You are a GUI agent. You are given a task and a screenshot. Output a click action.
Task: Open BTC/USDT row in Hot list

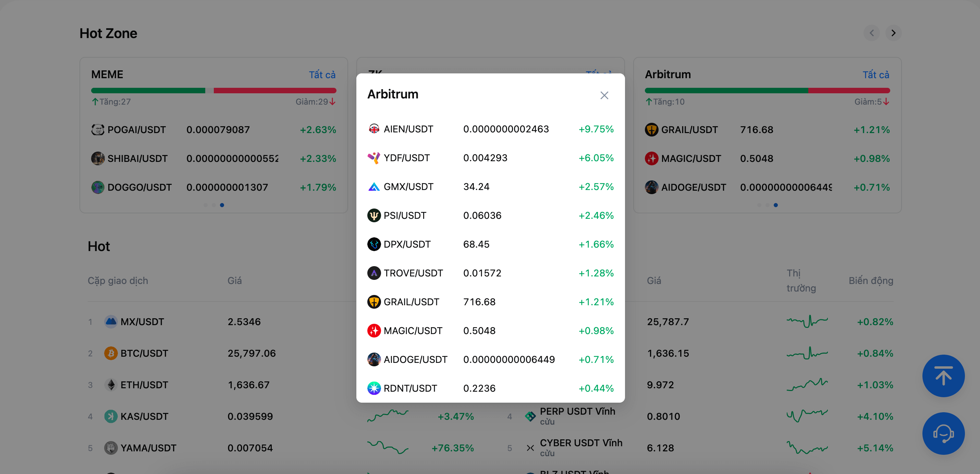click(281, 353)
